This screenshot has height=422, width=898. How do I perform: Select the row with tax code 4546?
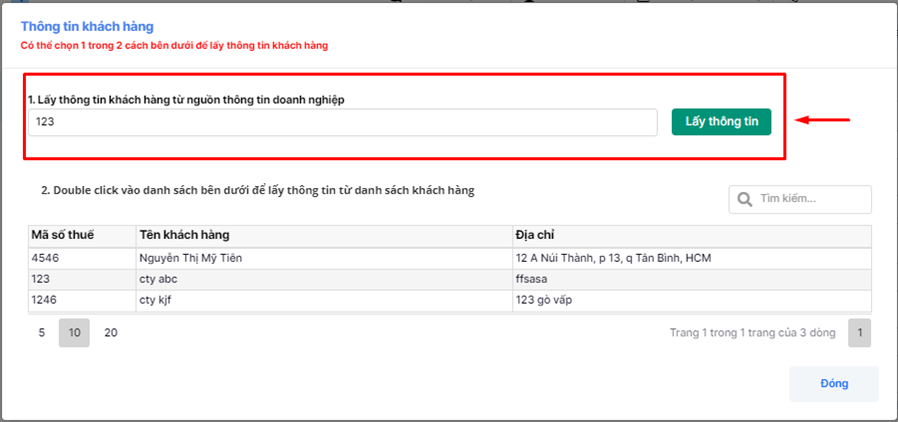coord(48,258)
